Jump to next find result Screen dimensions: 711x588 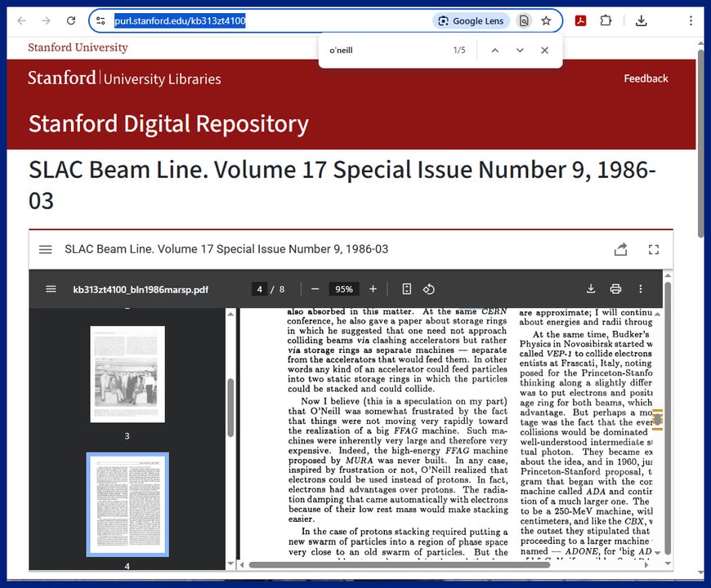(x=520, y=51)
